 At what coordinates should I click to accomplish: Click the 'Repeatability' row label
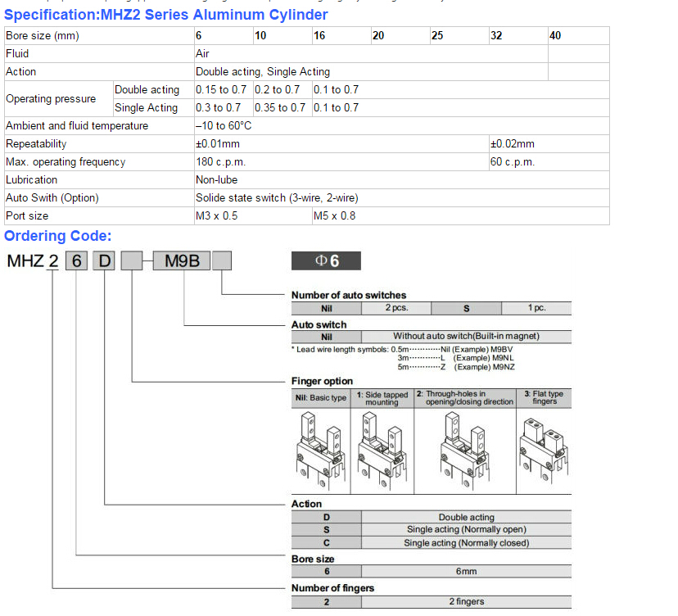coord(36,143)
